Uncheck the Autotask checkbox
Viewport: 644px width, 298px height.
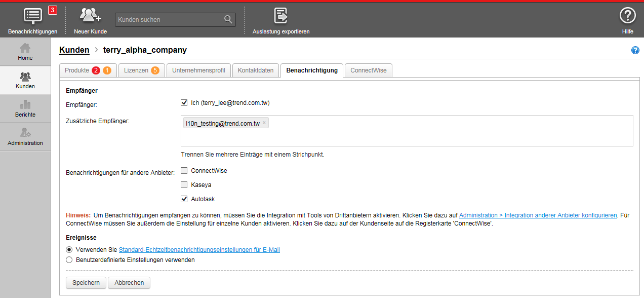(184, 199)
